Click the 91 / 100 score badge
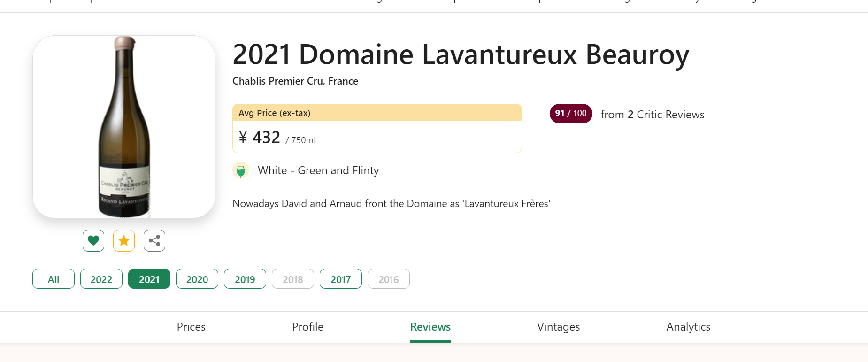Viewport: 868px width, 362px height. click(571, 114)
